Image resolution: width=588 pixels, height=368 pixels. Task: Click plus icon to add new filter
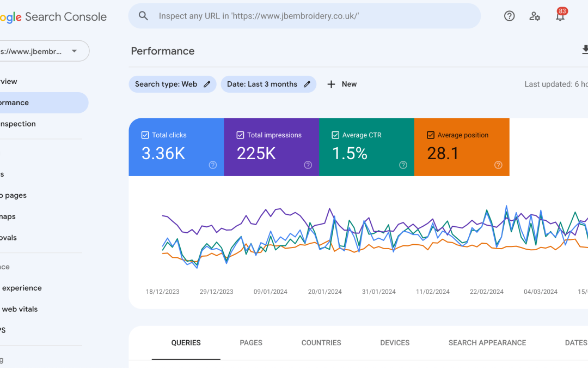(x=331, y=84)
